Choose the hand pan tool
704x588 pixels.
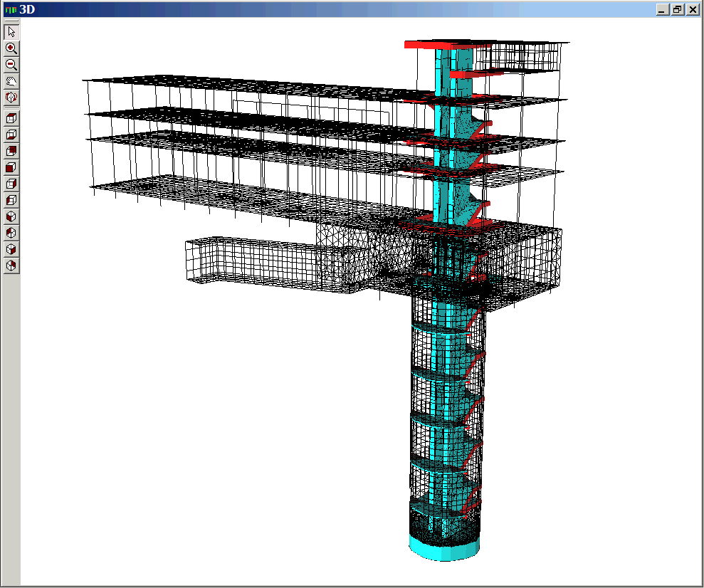point(11,81)
